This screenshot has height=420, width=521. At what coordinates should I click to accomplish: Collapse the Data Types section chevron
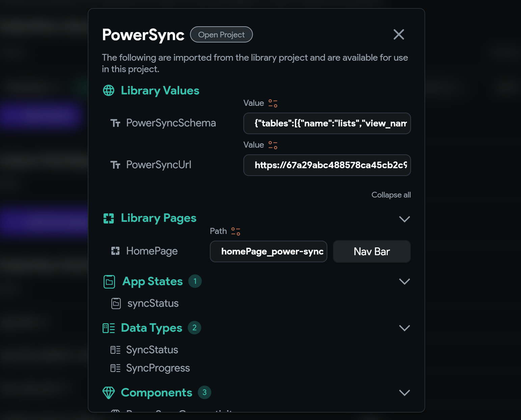[404, 328]
